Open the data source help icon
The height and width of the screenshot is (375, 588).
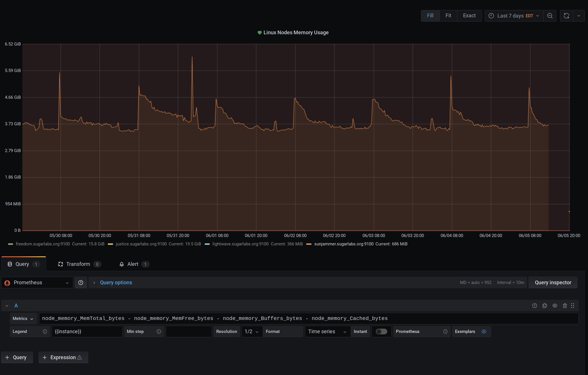pyautogui.click(x=81, y=283)
